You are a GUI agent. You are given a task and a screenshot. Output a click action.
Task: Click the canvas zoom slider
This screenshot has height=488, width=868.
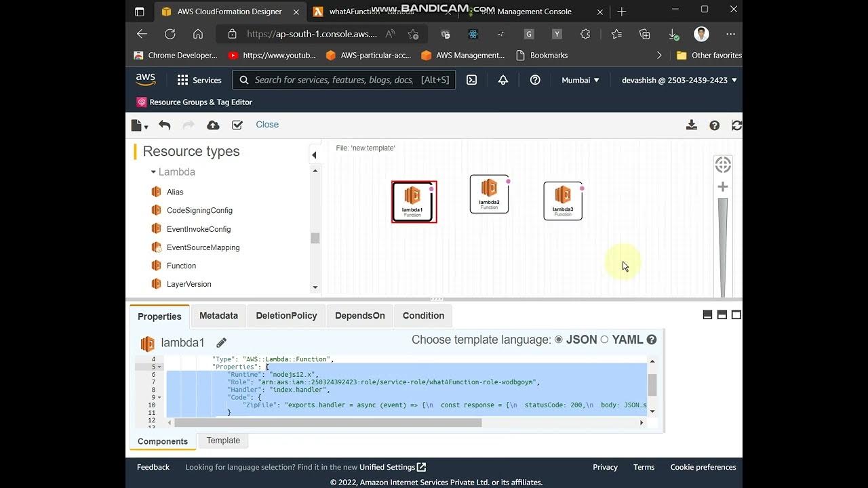723,247
